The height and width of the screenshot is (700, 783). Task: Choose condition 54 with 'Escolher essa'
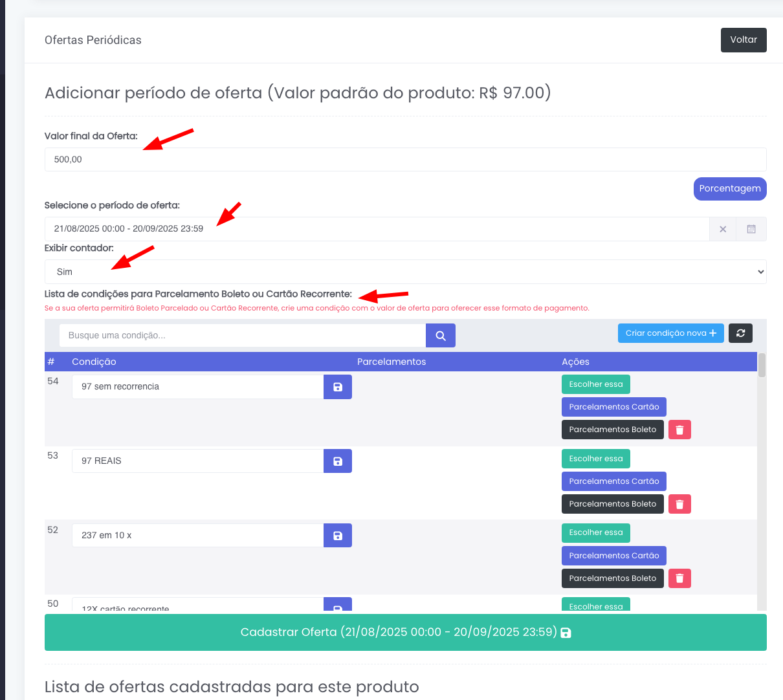click(x=595, y=384)
